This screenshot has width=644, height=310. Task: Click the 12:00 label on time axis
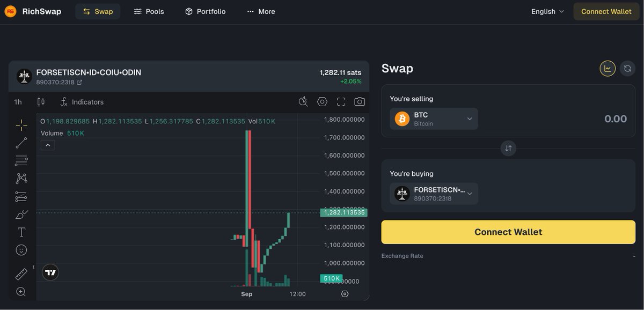[x=297, y=294]
